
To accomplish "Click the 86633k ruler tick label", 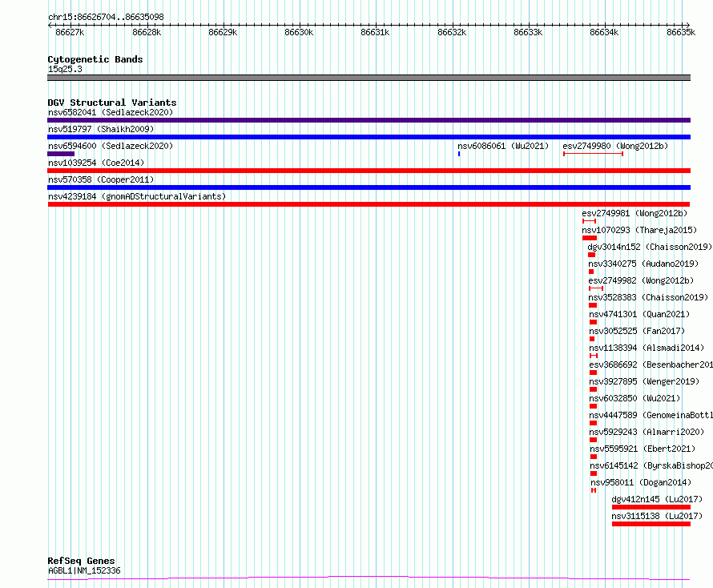I will (528, 32).
